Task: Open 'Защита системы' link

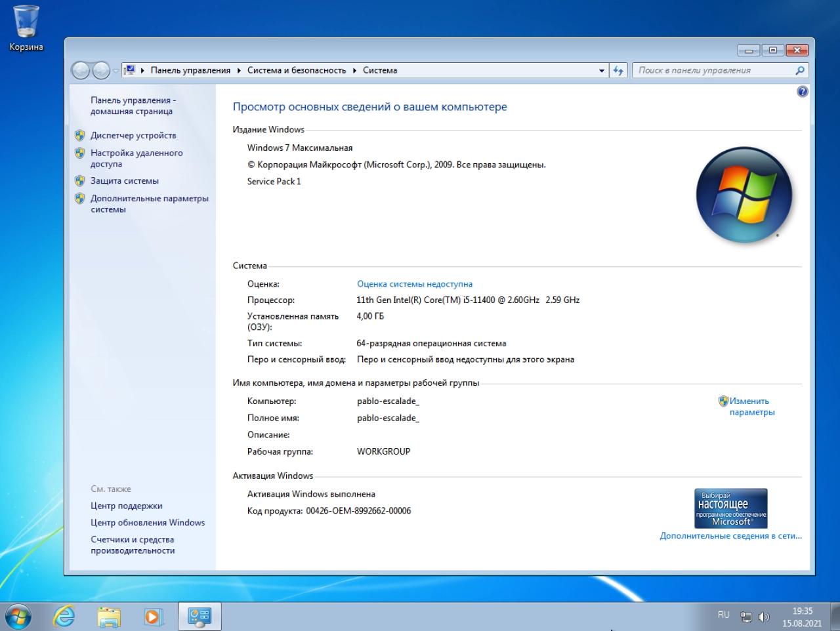Action: (x=125, y=180)
